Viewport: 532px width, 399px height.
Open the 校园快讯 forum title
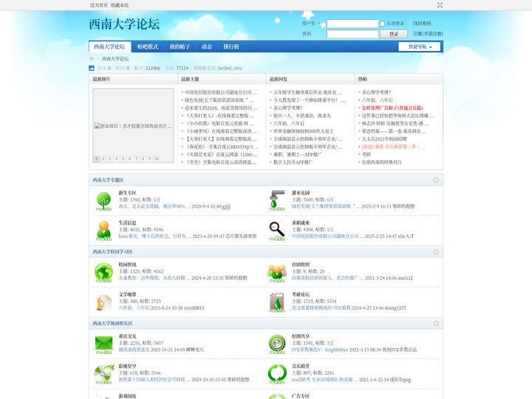pyautogui.click(x=127, y=265)
